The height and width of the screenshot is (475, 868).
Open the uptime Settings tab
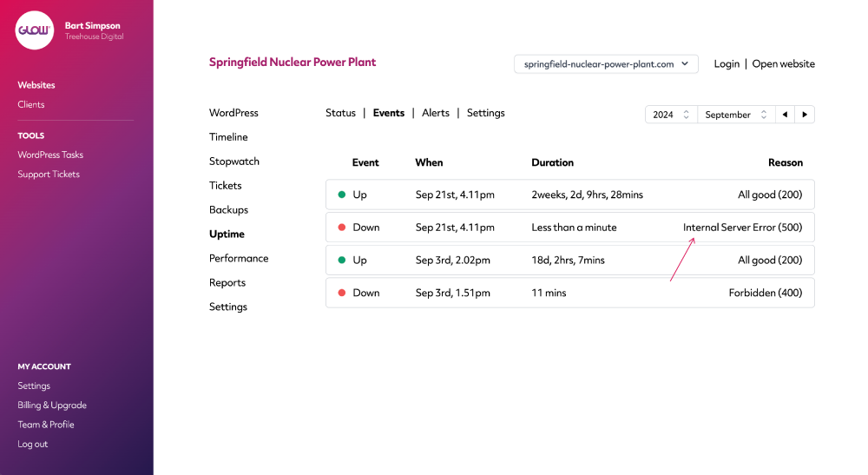[485, 113]
